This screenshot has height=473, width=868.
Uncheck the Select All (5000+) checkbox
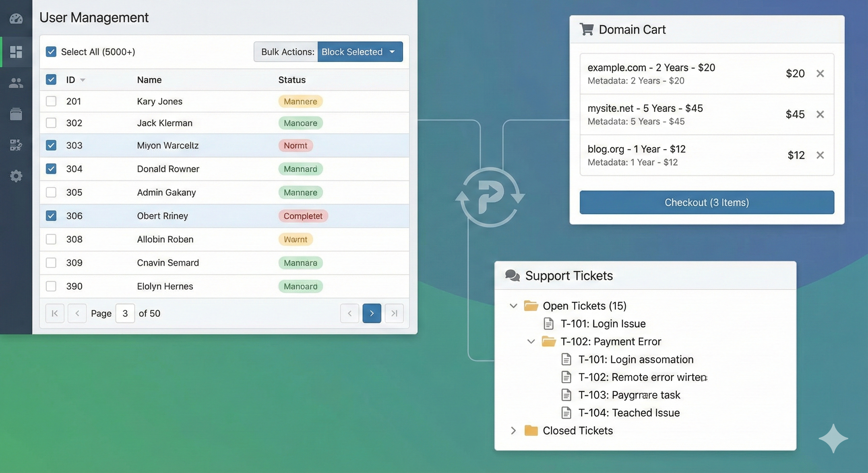(51, 52)
